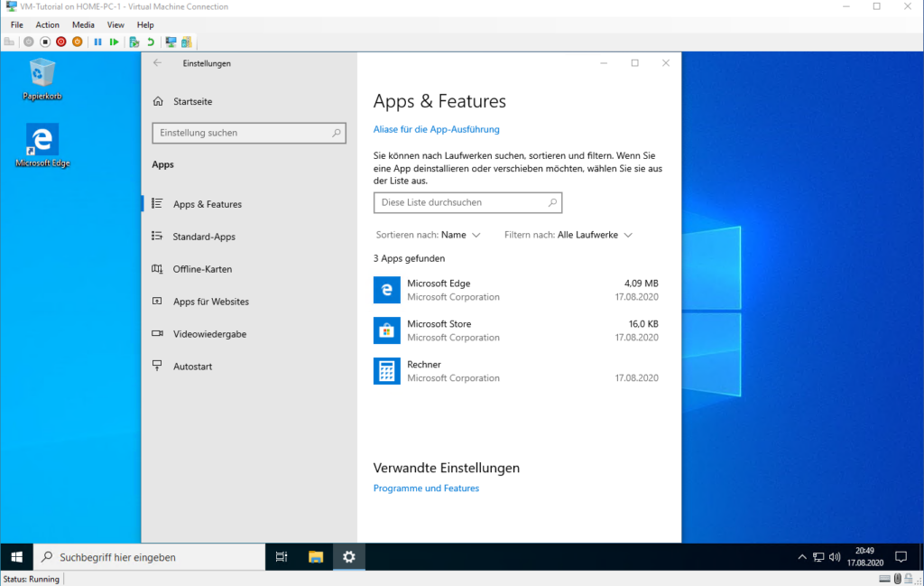Select Microsoft Edge in the app list
This screenshot has width=924, height=586.
(x=516, y=290)
